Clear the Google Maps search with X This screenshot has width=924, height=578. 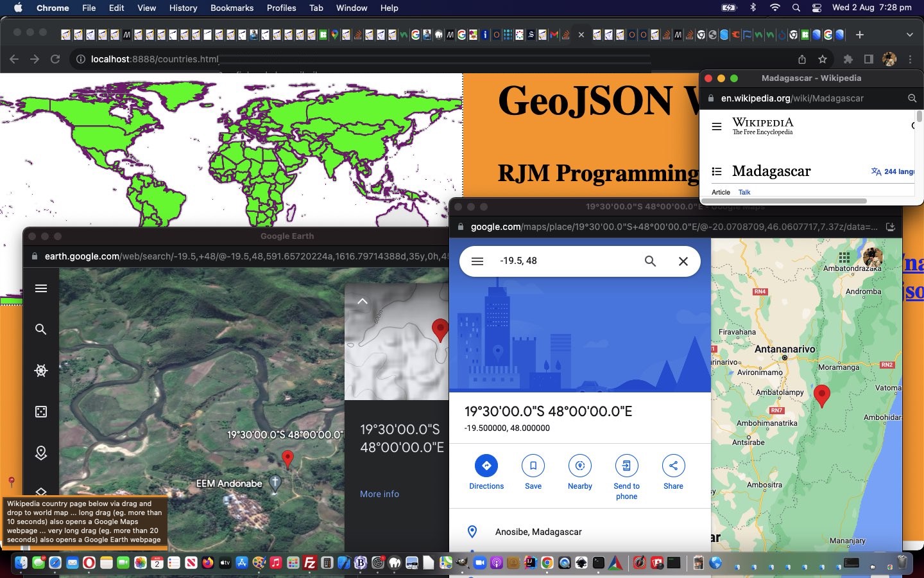coord(683,261)
